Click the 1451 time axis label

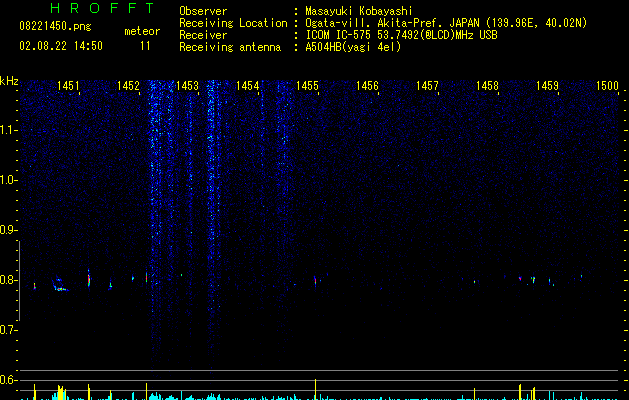(68, 86)
